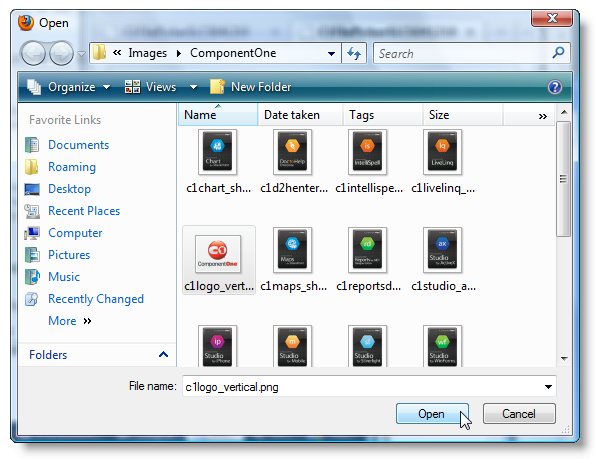Viewport: 595px width, 459px height.
Task: Open the Organize menu
Action: (x=68, y=87)
